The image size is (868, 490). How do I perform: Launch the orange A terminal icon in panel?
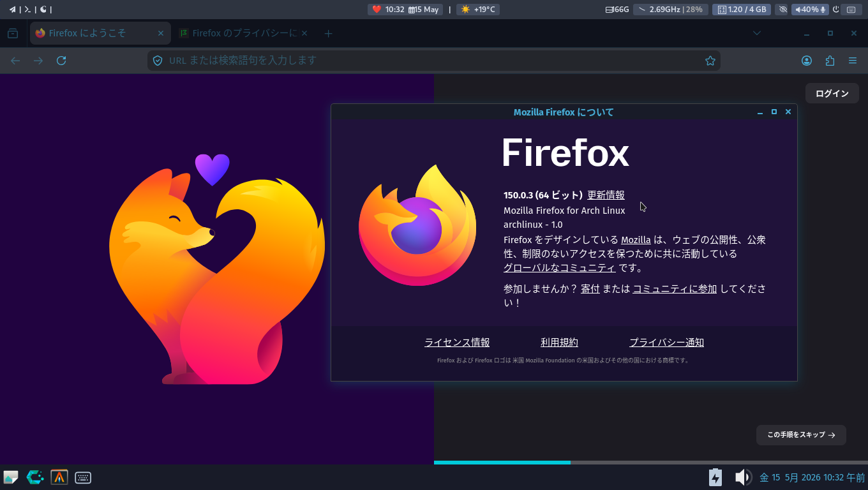pyautogui.click(x=59, y=477)
